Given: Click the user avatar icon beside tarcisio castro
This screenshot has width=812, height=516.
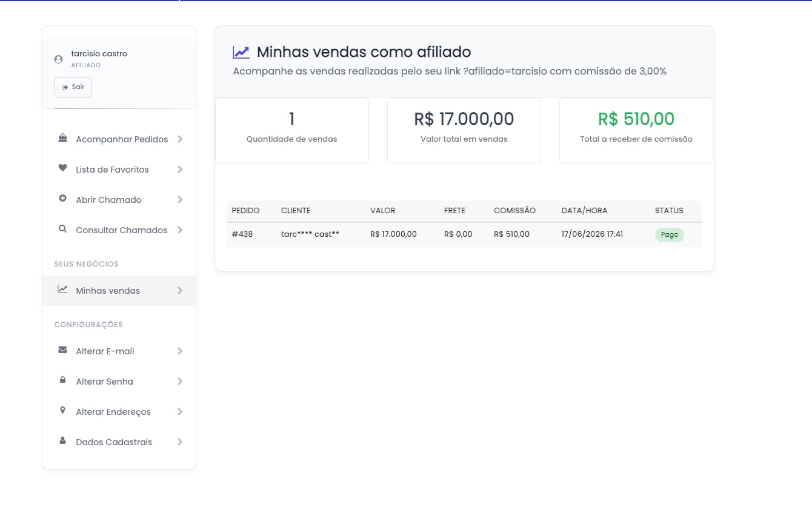Looking at the screenshot, I should (x=58, y=59).
